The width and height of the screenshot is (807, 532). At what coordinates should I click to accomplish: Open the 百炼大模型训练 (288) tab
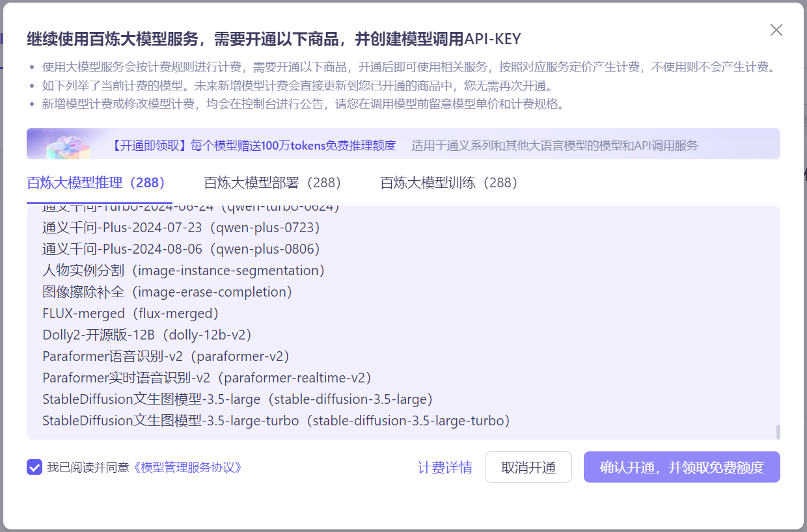(449, 183)
